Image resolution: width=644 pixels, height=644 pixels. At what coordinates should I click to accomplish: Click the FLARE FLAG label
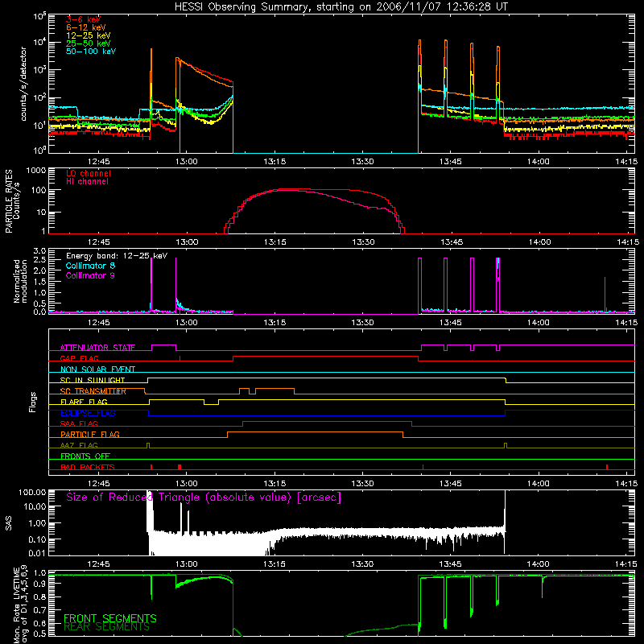click(x=84, y=402)
